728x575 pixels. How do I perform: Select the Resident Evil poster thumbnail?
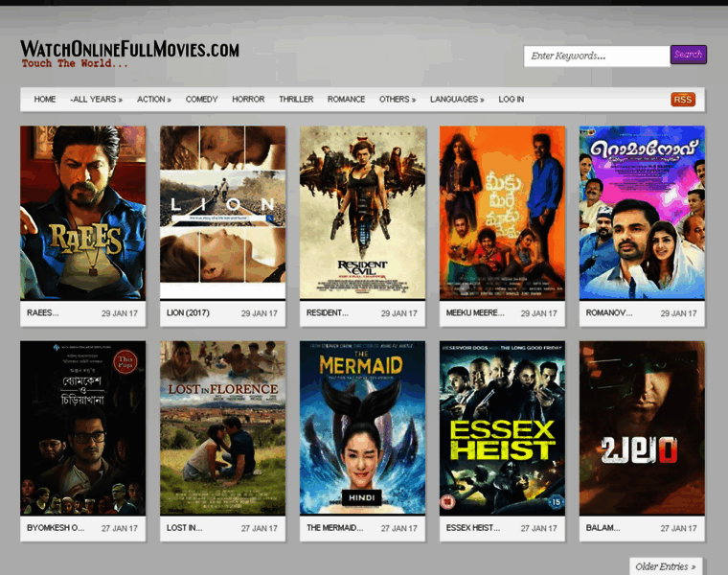tap(362, 212)
